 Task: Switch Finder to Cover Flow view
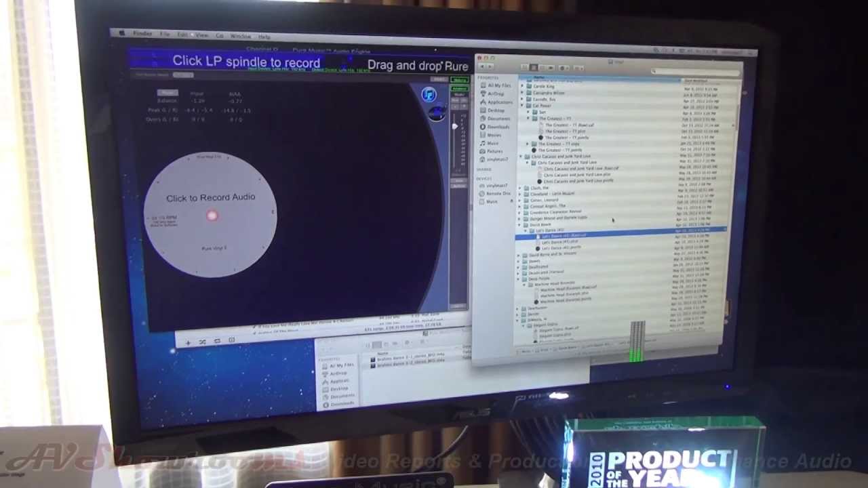click(x=550, y=68)
